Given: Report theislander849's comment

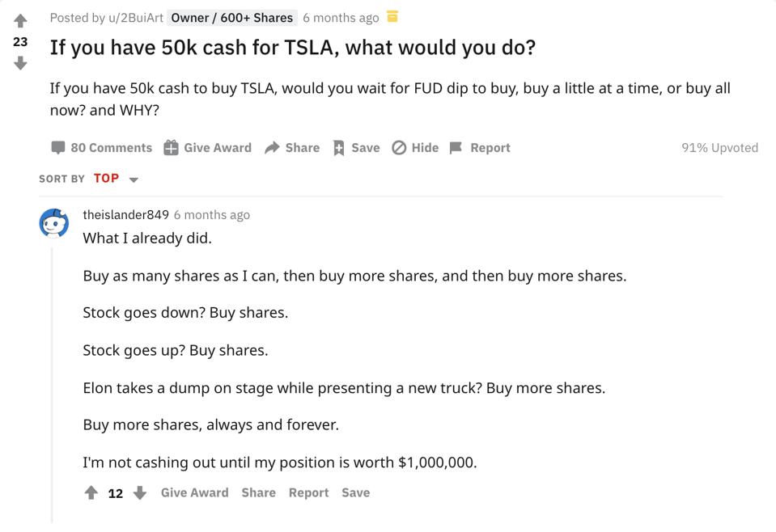Looking at the screenshot, I should pyautogui.click(x=308, y=492).
